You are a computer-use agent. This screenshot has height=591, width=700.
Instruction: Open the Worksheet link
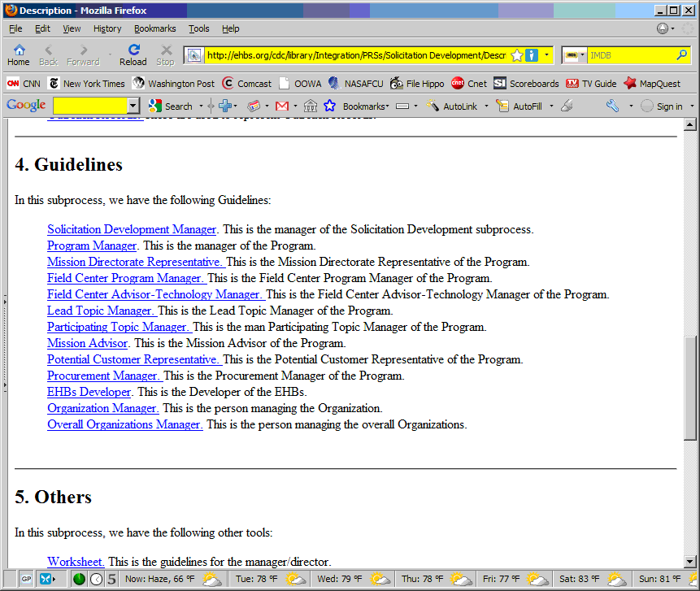pos(76,562)
